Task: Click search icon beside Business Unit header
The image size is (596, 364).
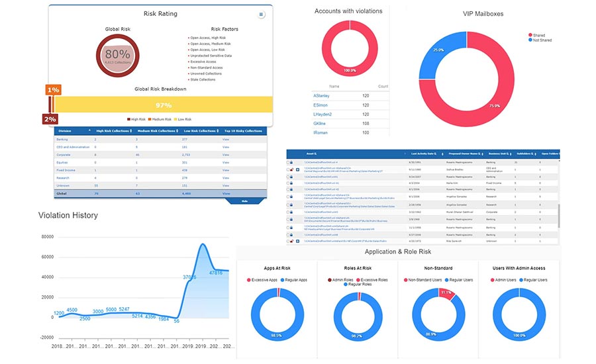Action: tap(507, 153)
